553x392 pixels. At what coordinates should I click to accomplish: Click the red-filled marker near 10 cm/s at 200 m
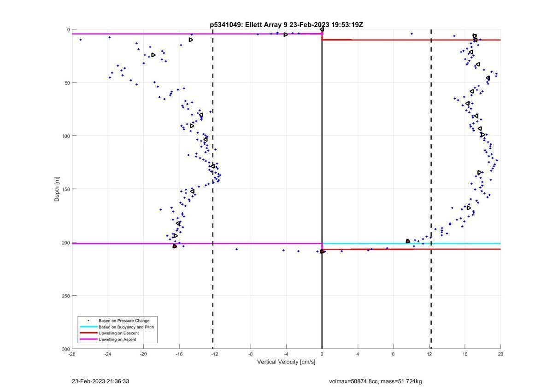408,241
